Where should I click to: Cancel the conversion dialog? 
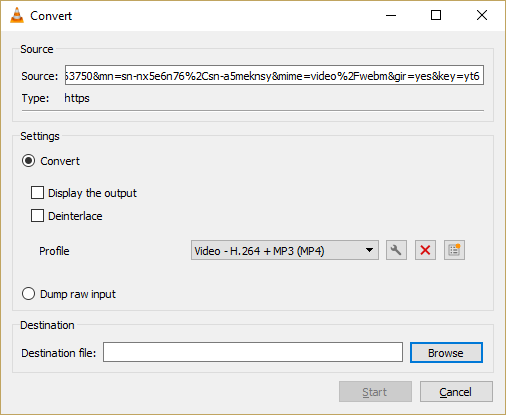(x=456, y=392)
